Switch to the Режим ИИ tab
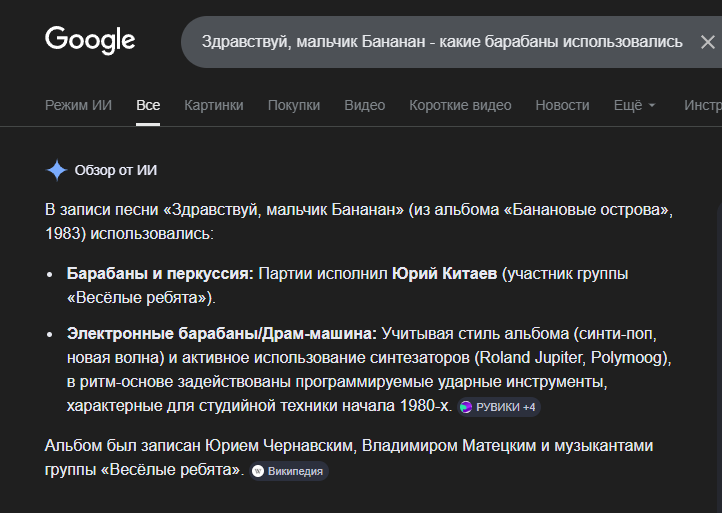 79,105
